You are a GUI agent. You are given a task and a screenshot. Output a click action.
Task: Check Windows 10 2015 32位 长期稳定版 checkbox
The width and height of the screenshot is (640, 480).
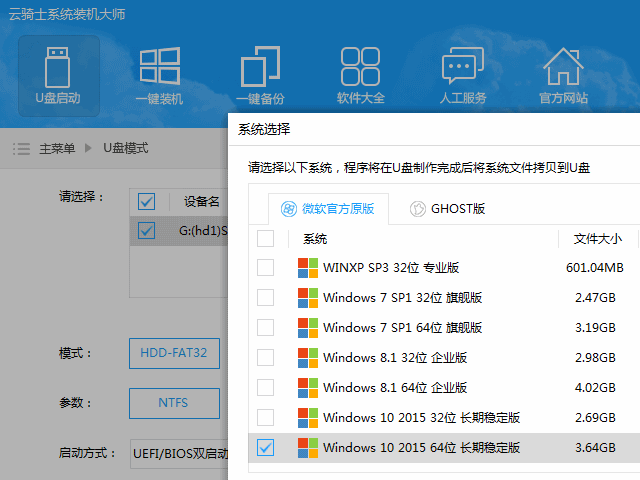[265, 418]
